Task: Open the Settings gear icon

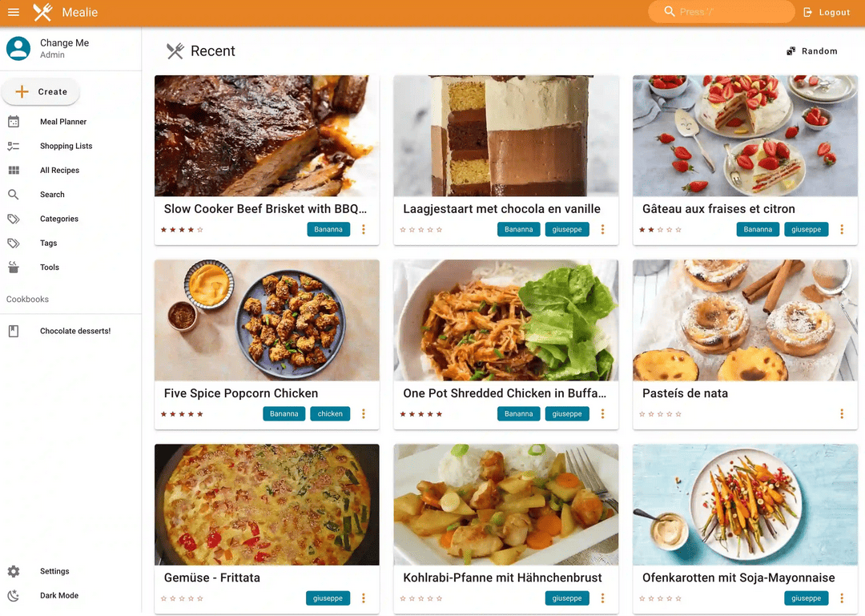Action: [14, 571]
